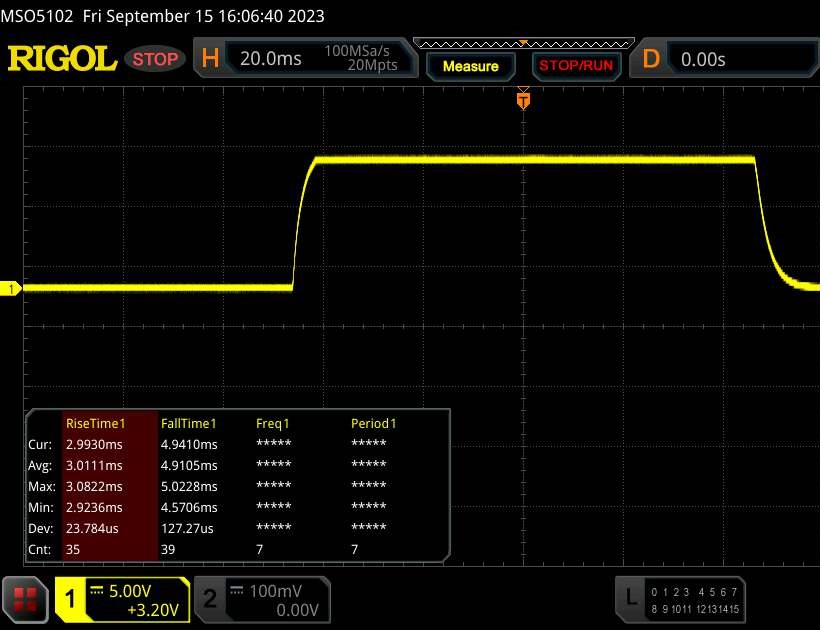
Task: Open the red function navigation grid icon
Action: [25, 600]
